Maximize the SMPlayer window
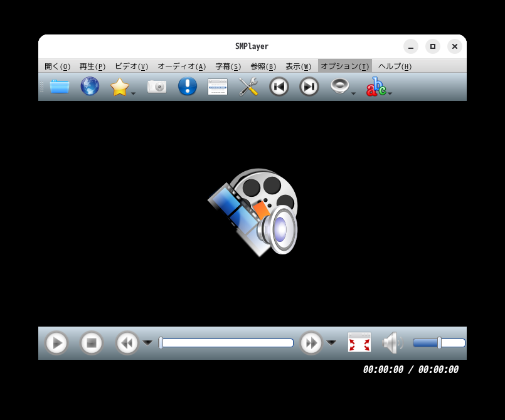Viewport: 505px width, 420px height. [x=433, y=46]
